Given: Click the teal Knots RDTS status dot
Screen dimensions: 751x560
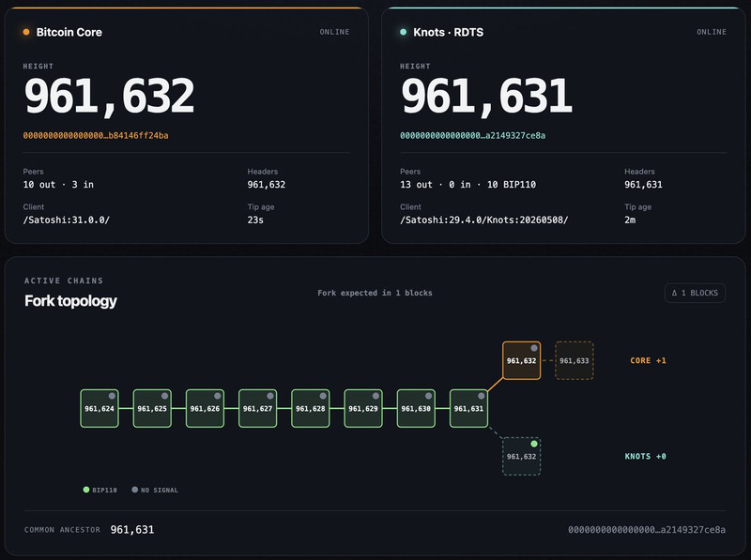Looking at the screenshot, I should click(x=404, y=32).
